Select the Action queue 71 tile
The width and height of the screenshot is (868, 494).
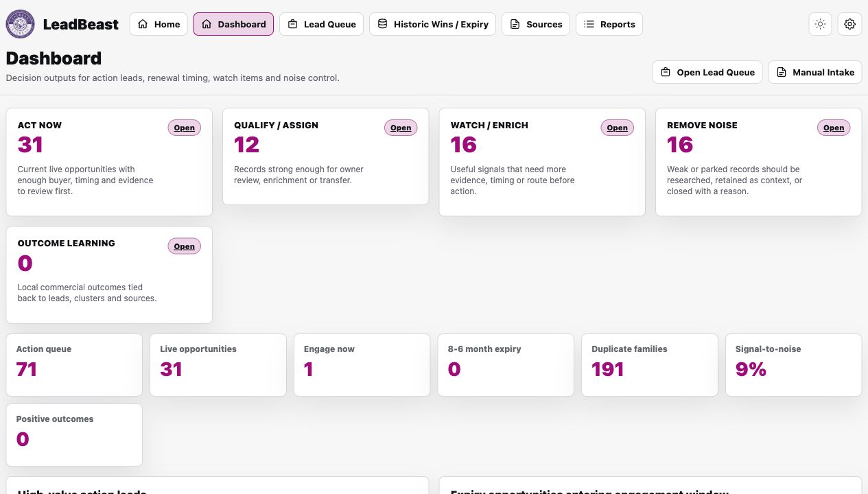[74, 365]
